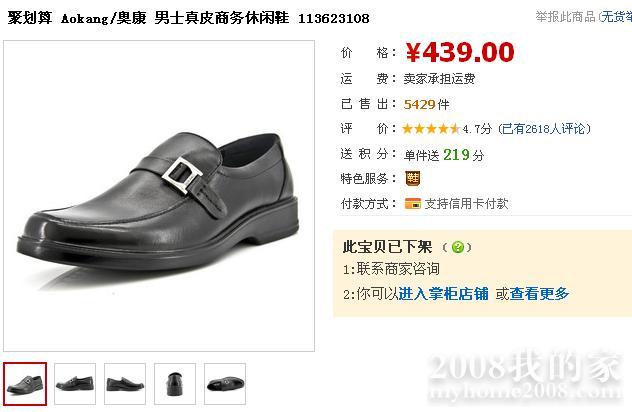Click the star rating icons
The image size is (632, 412).
point(431,129)
